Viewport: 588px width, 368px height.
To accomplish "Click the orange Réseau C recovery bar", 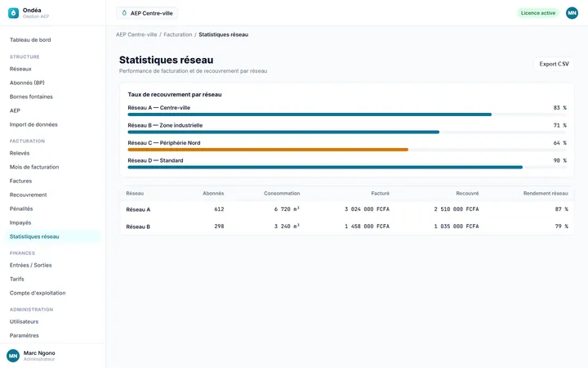I will [268, 150].
